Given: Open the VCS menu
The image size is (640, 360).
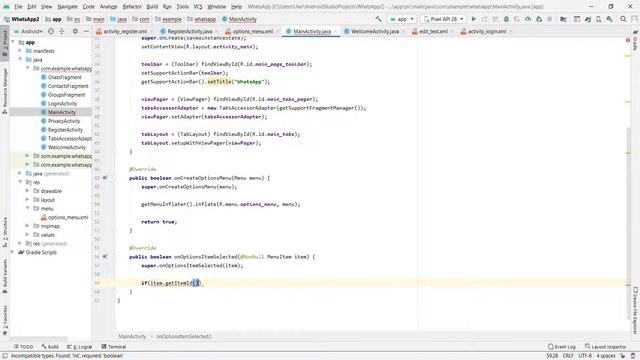Looking at the screenshot, I should click(x=198, y=7).
